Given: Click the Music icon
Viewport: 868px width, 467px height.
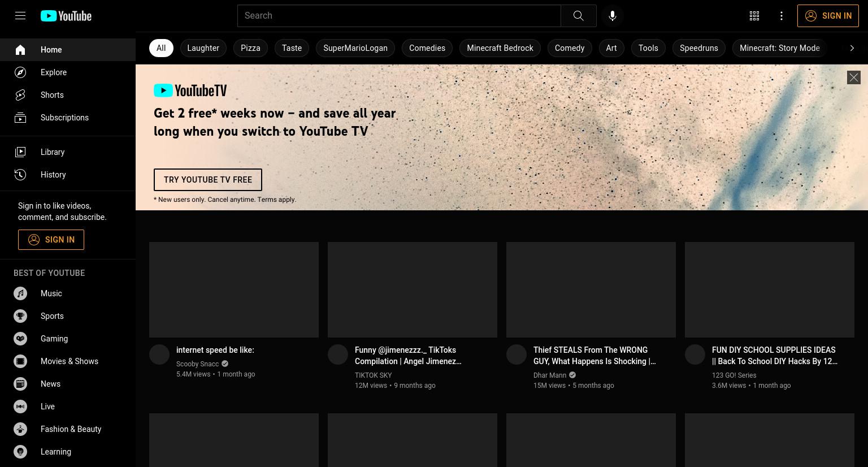Looking at the screenshot, I should click(x=20, y=293).
